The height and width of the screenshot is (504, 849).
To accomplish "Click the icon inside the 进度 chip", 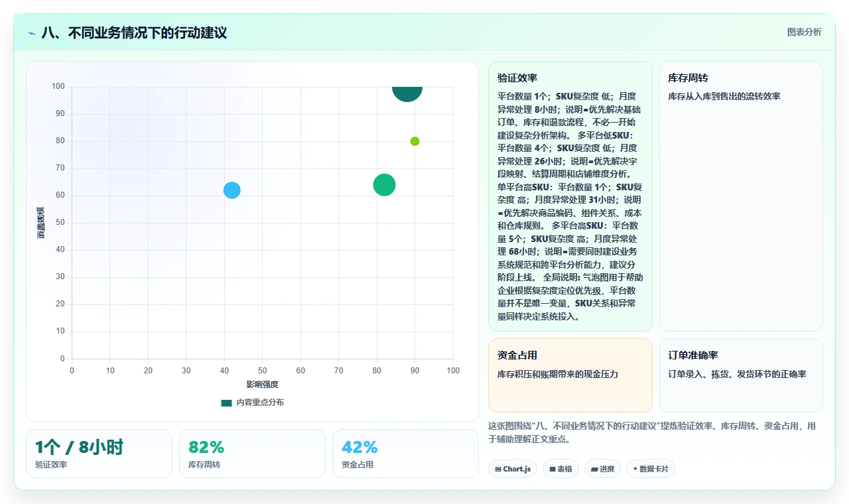I will (x=594, y=469).
